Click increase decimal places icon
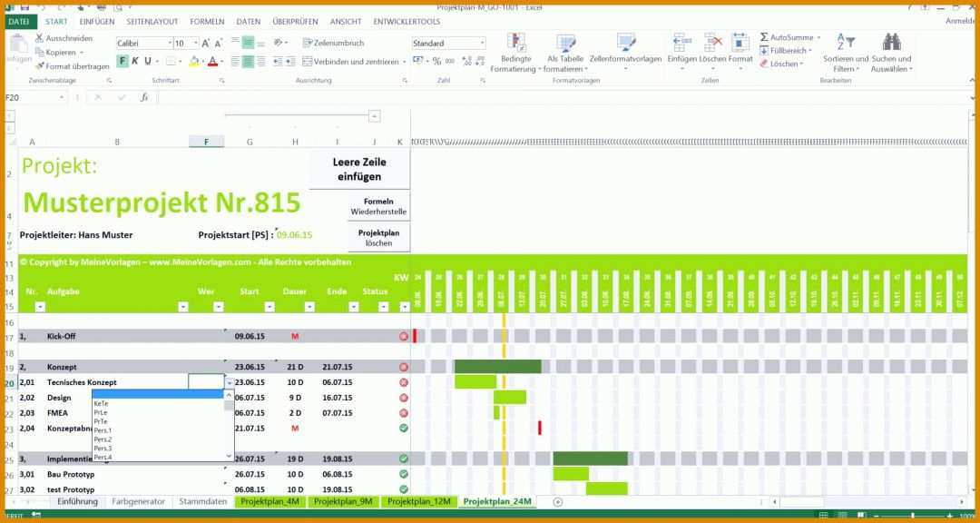This screenshot has height=523, width=980. [x=466, y=62]
